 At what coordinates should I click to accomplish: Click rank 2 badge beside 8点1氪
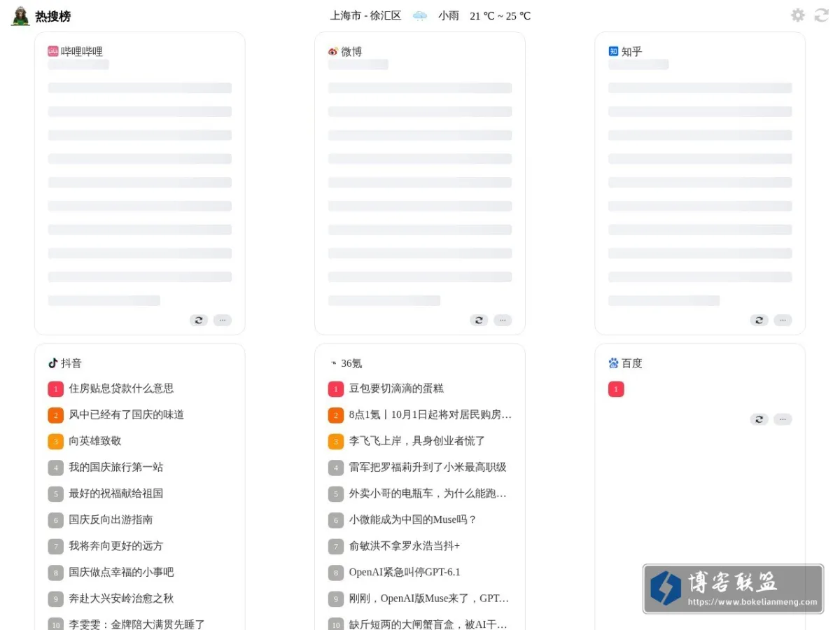pyautogui.click(x=336, y=415)
